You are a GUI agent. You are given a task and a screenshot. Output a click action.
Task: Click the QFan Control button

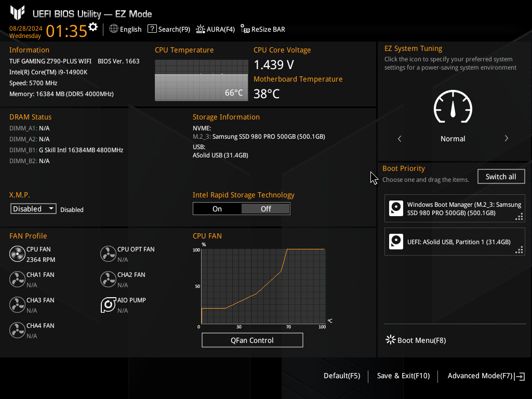pos(252,340)
